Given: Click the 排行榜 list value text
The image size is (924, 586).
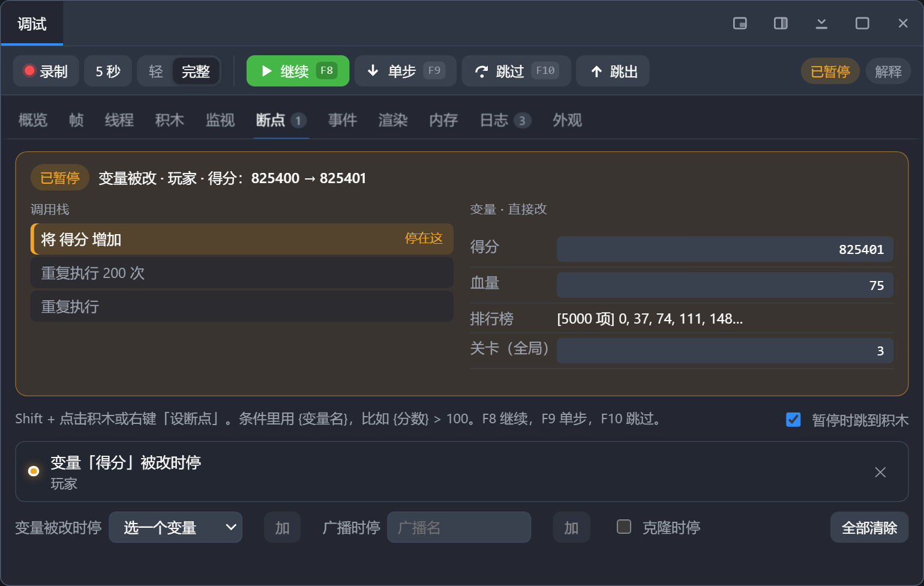Looking at the screenshot, I should pos(650,319).
